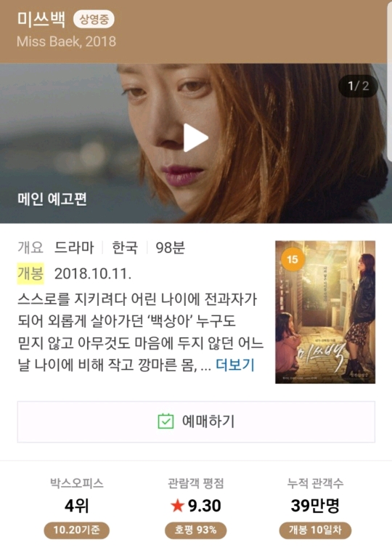Click the highlighted 개봉 label

click(30, 273)
